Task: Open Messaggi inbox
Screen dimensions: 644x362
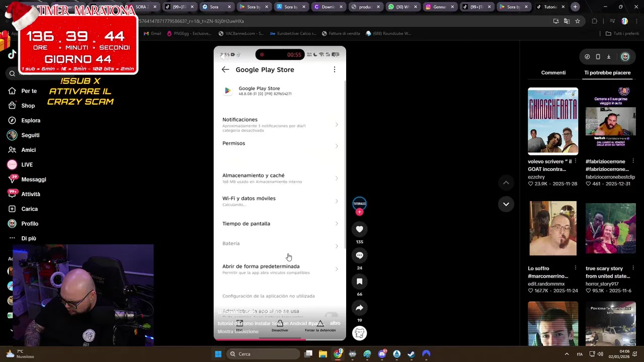Action: click(x=27, y=179)
